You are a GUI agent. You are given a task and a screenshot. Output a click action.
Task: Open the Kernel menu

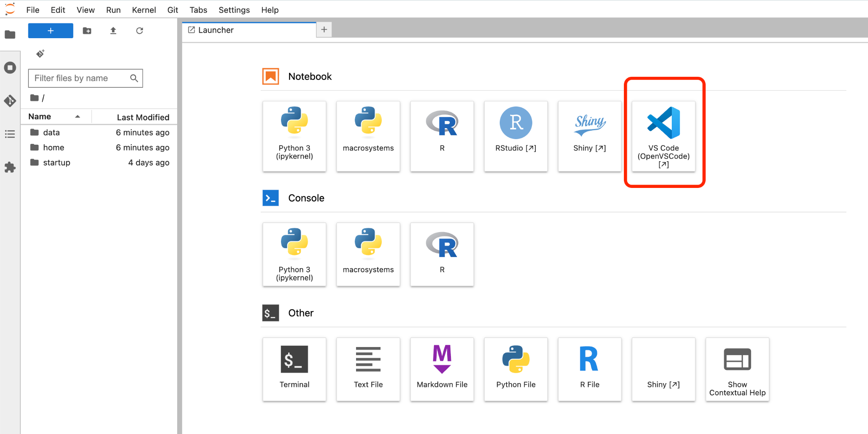click(144, 10)
